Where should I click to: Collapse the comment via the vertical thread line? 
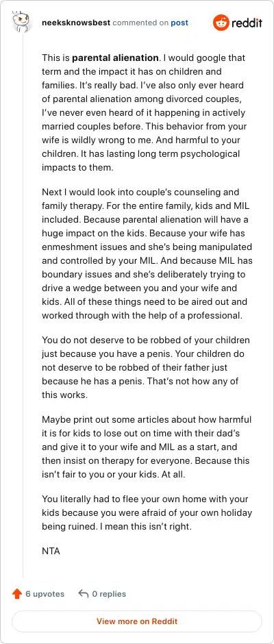23,308
